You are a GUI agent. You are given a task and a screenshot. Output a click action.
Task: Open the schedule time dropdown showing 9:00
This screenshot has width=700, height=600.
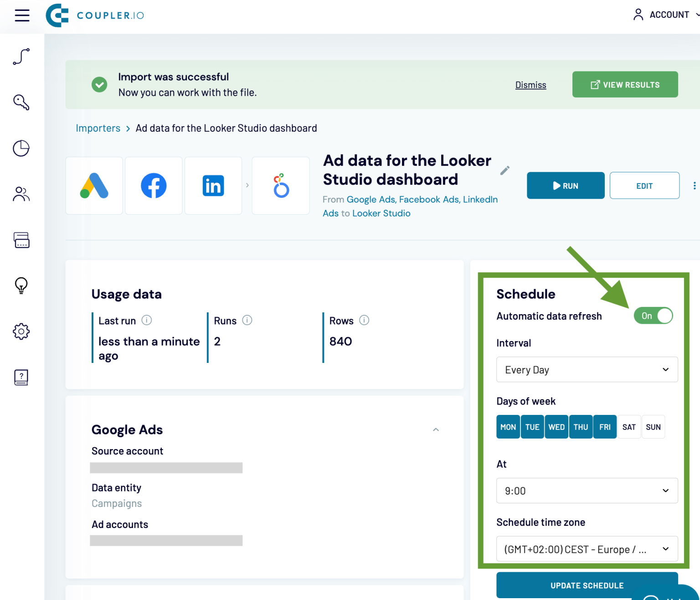point(587,491)
